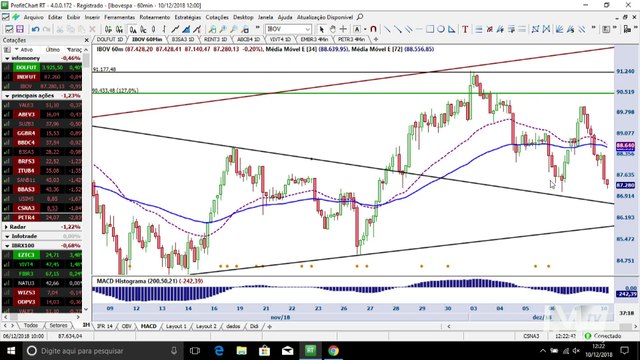Expand toolbar overflow chevron after zoom icons
The image size is (640, 360).
(258, 28)
